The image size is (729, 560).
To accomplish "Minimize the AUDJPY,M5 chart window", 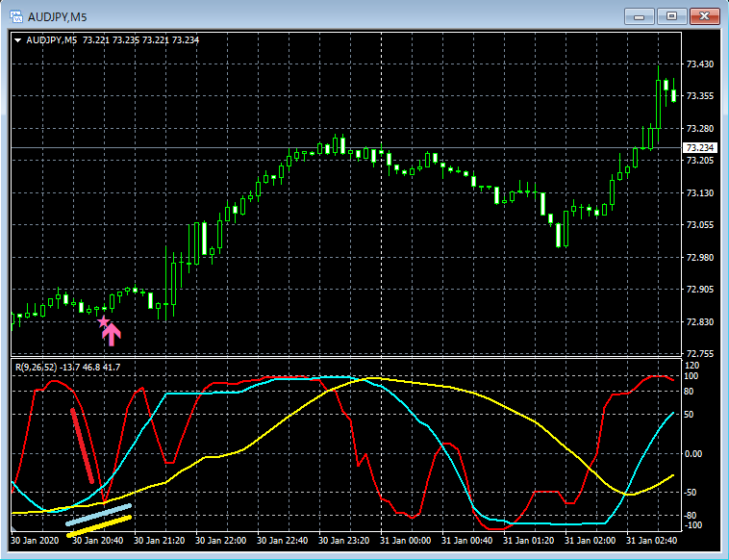I will pyautogui.click(x=640, y=16).
